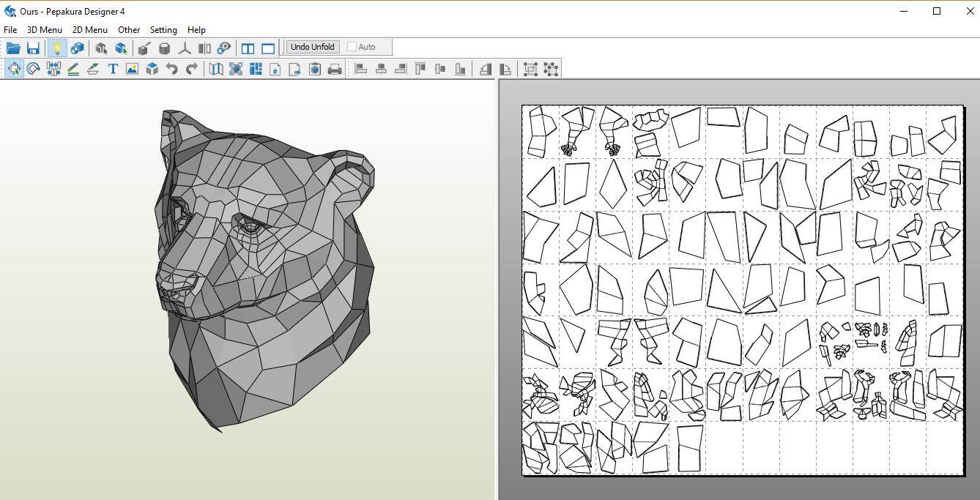The height and width of the screenshot is (500, 980).
Task: Open the File menu
Action: [x=10, y=30]
